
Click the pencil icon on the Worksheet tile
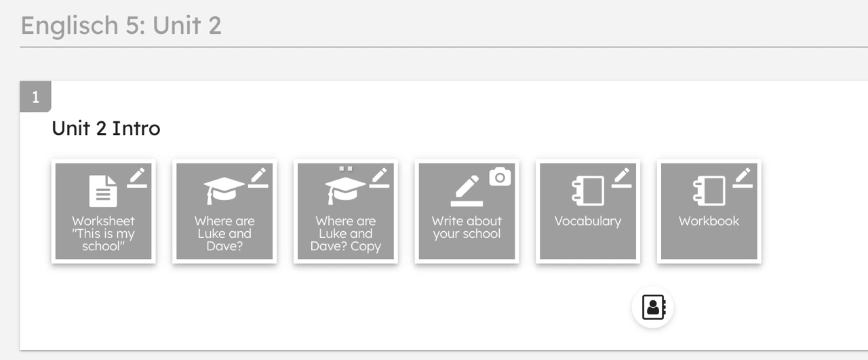pyautogui.click(x=137, y=177)
